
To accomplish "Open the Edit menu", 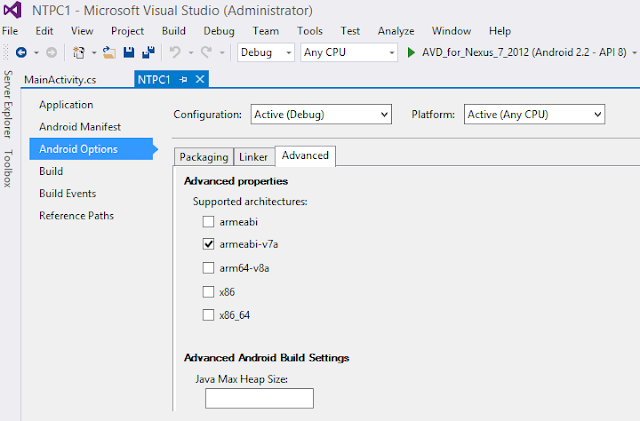I will pos(44,31).
